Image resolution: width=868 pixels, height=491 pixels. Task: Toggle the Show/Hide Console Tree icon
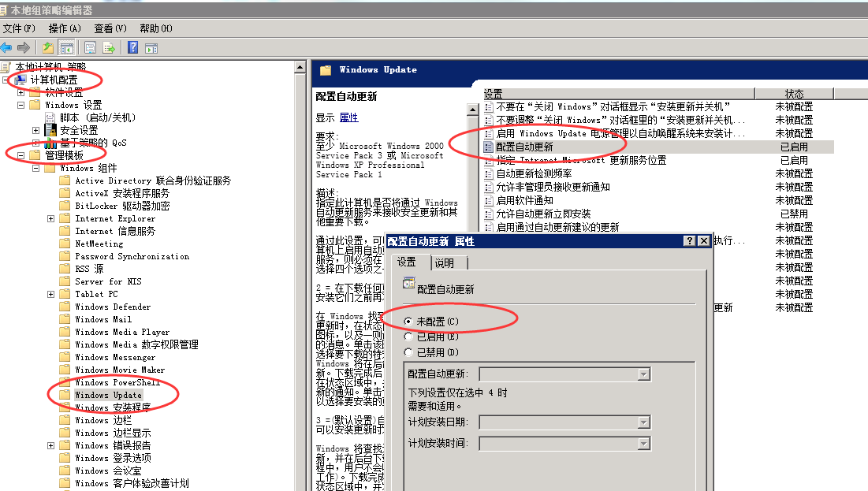(x=67, y=47)
